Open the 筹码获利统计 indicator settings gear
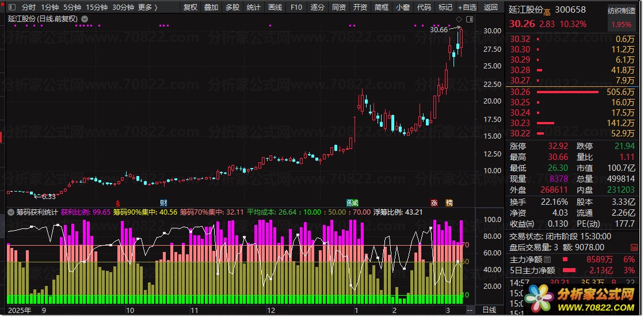This screenshot has width=644, height=317. pyautogui.click(x=11, y=213)
